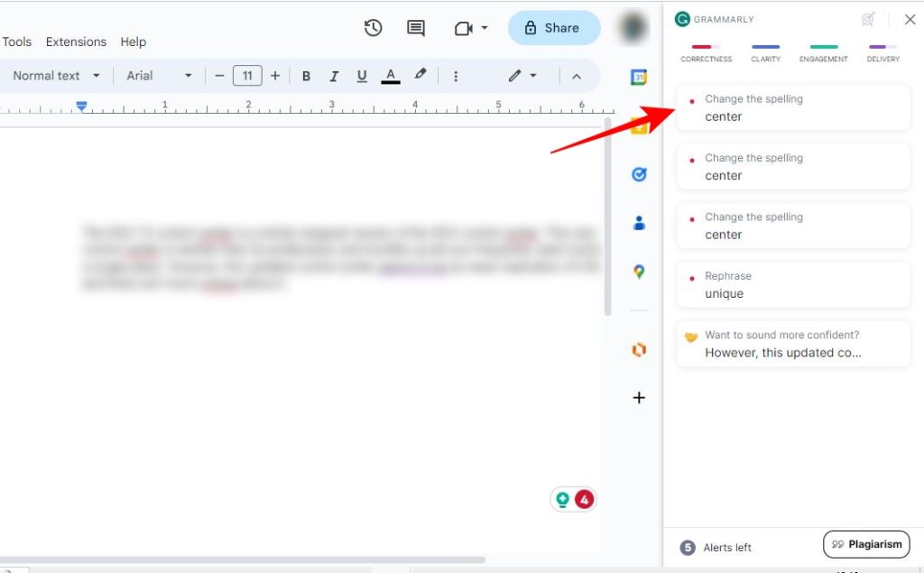Screen dimensions: 924x573
Task: Open Grammarly settings icon
Action: point(867,19)
